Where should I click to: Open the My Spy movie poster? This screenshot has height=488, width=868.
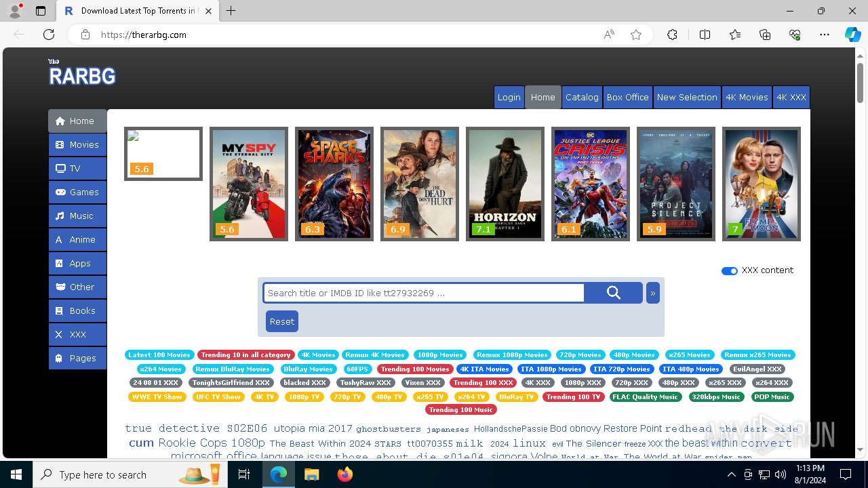click(x=249, y=184)
